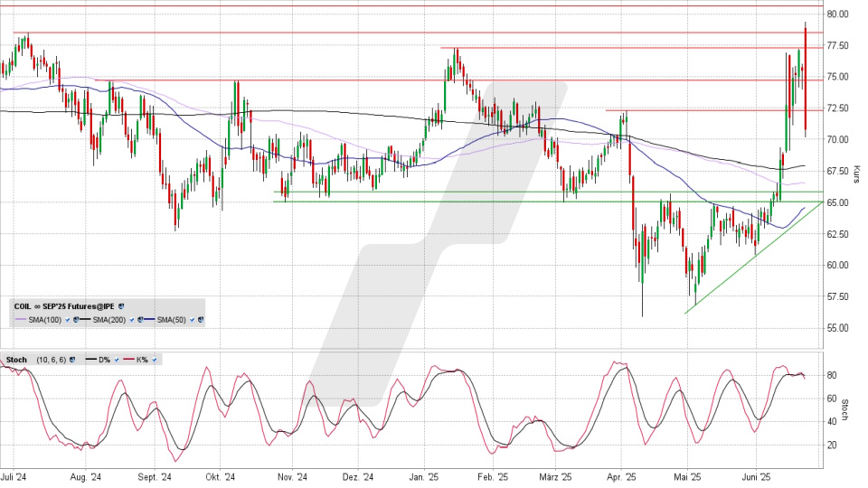Click the Juni '25 date label
This screenshot has width=868, height=488.
click(x=756, y=477)
